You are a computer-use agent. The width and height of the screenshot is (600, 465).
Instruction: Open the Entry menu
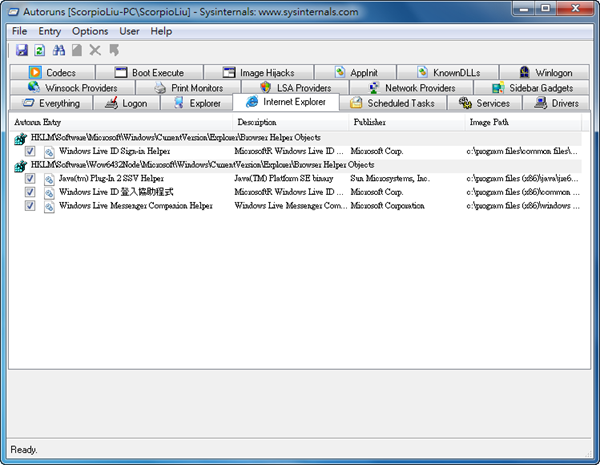(50, 31)
